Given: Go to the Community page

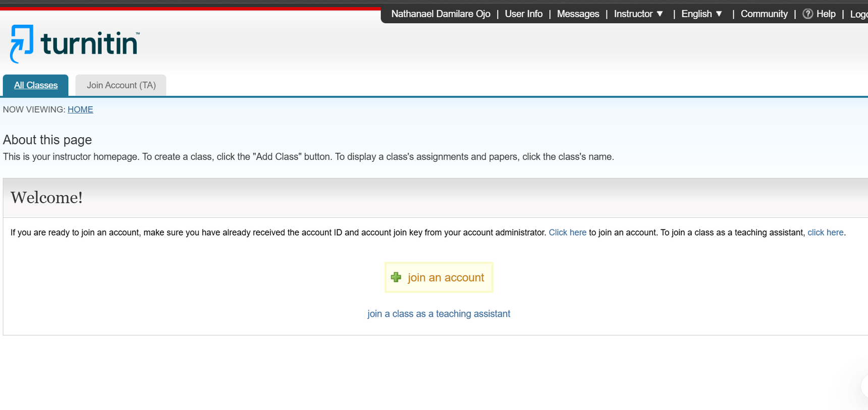Looking at the screenshot, I should tap(764, 14).
